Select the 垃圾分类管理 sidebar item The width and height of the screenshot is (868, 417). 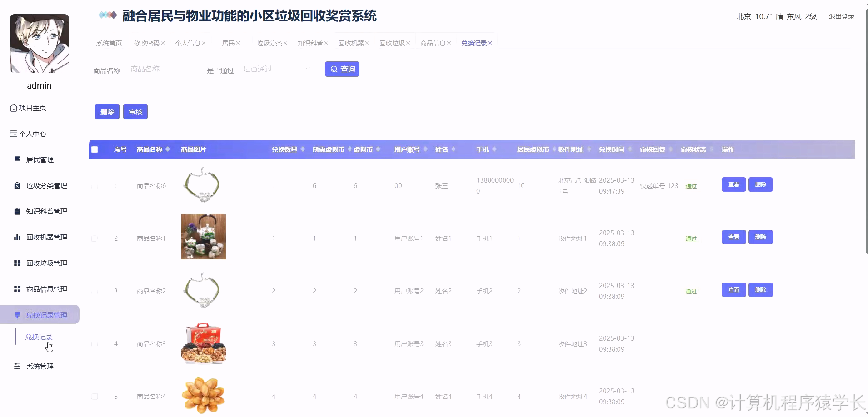click(x=44, y=185)
